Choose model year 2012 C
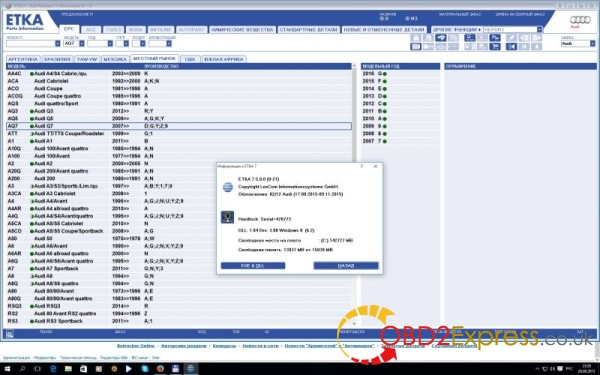Viewport: 600px width, 375px height. [x=400, y=104]
